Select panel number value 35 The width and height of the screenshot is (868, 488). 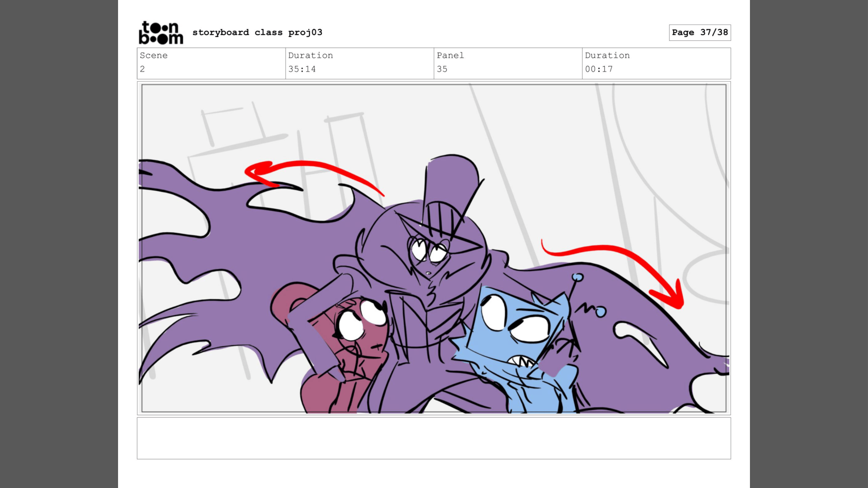tap(442, 69)
